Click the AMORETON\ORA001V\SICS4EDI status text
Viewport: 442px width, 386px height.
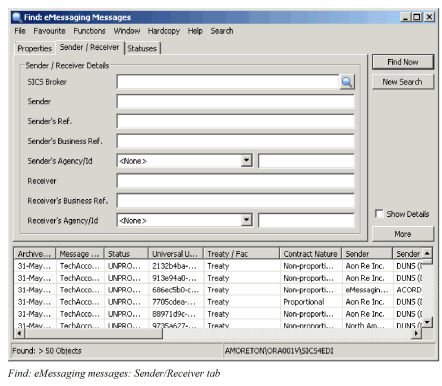[x=279, y=351]
